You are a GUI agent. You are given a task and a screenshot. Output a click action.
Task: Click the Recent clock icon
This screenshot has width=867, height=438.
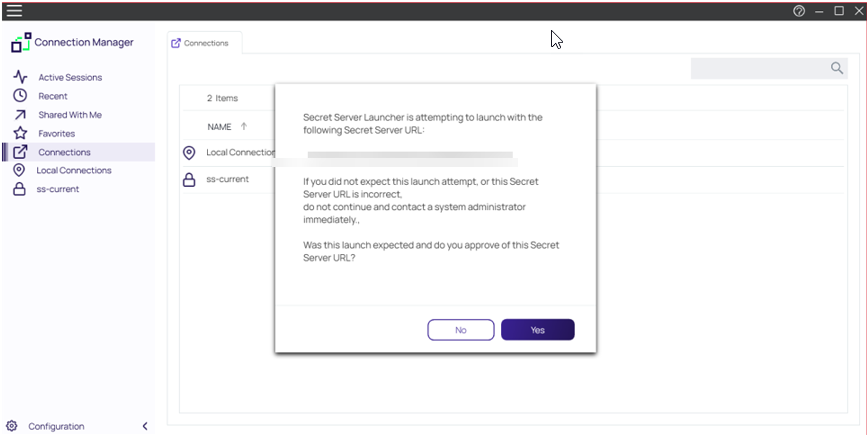coord(20,96)
